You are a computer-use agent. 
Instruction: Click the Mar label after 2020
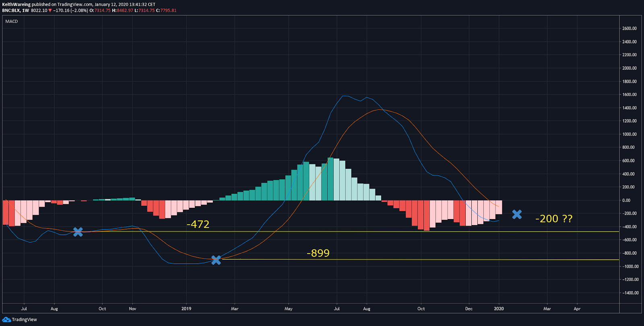[547, 309]
